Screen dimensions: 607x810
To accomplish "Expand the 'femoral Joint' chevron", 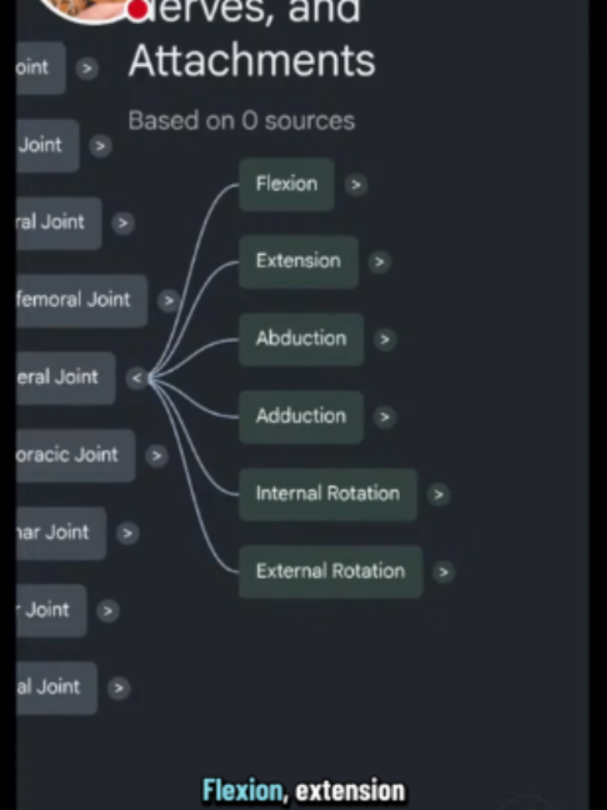I will pos(168,301).
